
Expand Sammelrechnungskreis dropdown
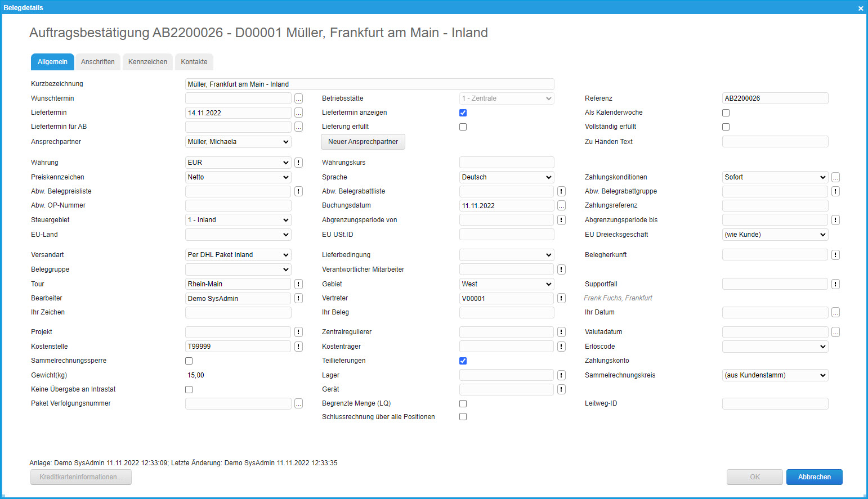click(775, 375)
